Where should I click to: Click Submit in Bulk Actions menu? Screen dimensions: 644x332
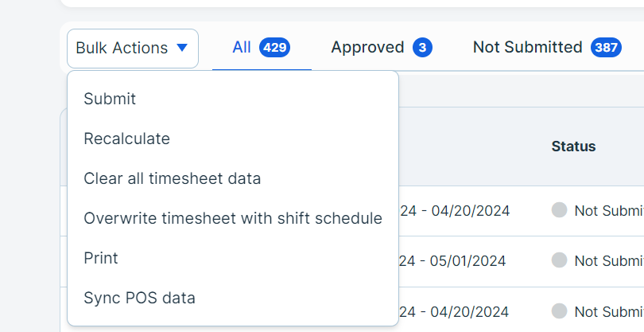coord(110,99)
